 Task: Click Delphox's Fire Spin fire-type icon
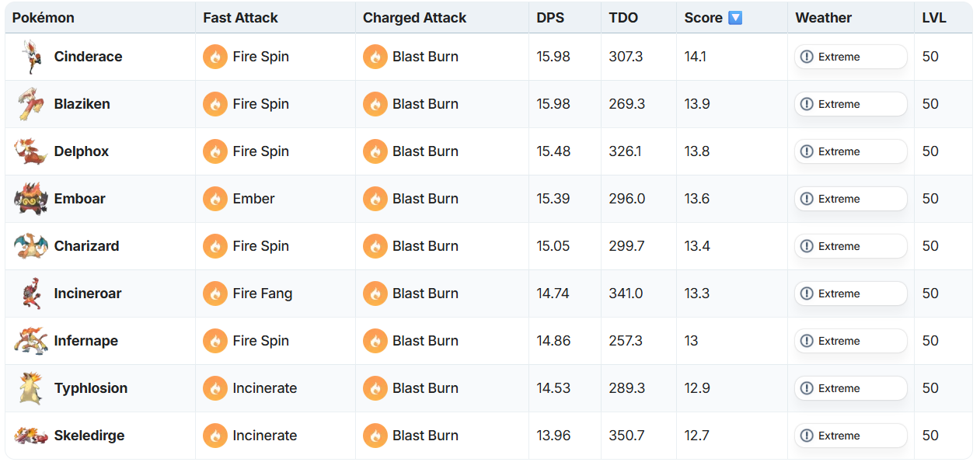tap(215, 151)
